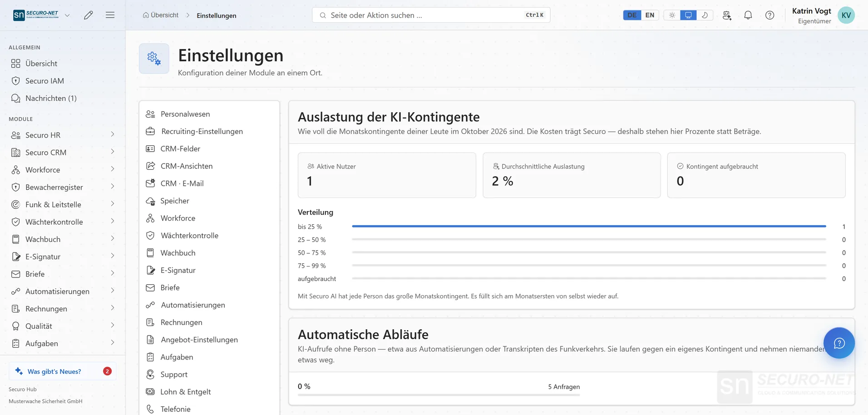Click the SECURO-NET logo
Image resolution: width=868 pixels, height=415 pixels.
tap(36, 15)
